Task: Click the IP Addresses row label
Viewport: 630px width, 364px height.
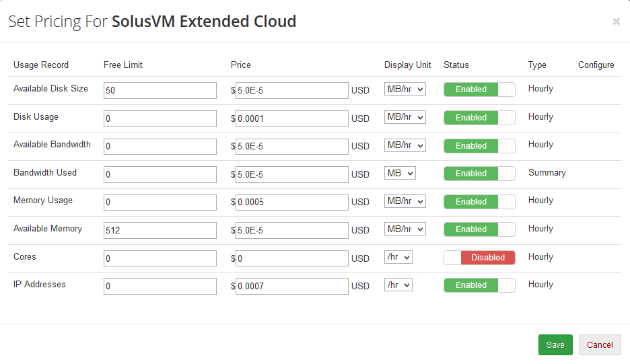Action: pos(39,284)
